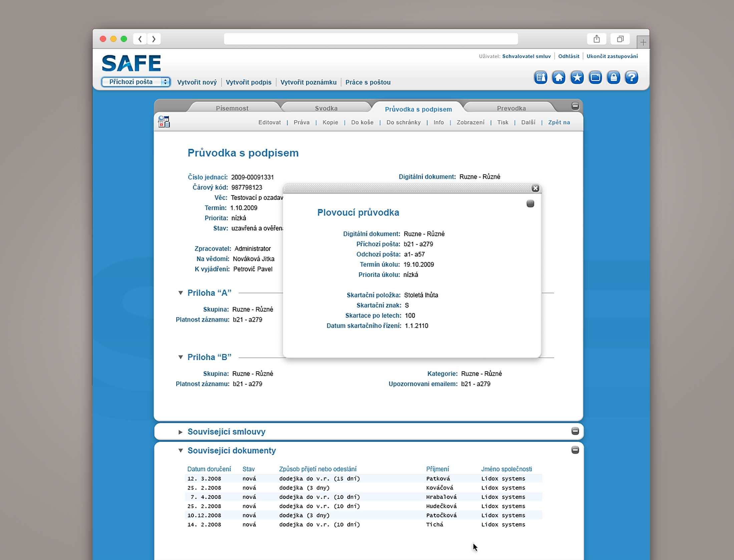Click Schvalovatel smluv user link
The image size is (734, 560).
click(526, 56)
